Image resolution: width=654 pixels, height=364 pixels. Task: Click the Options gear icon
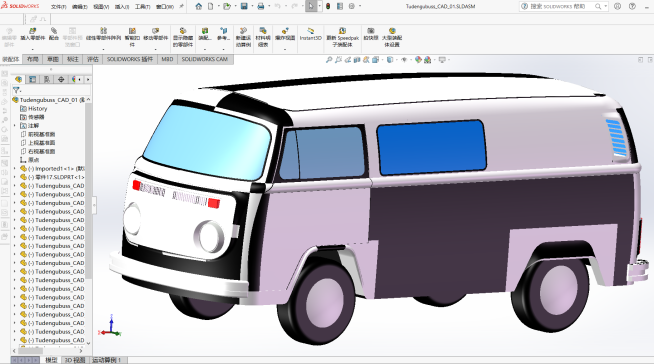[352, 6]
